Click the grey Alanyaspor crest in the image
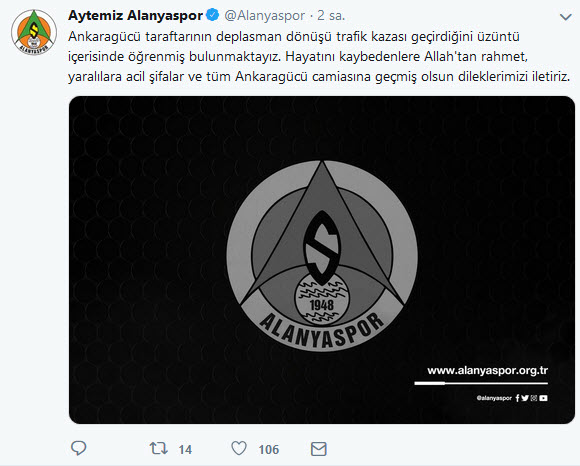This screenshot has height=466, width=580. pos(322,256)
